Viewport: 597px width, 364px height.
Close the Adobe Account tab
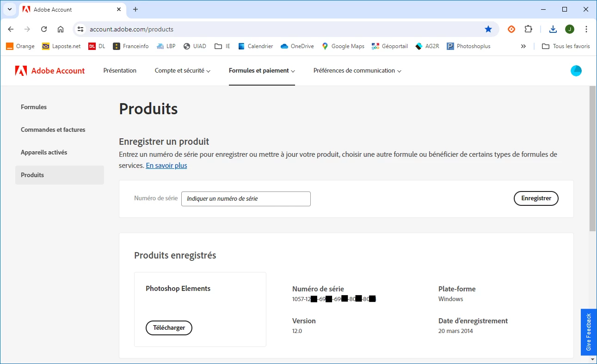click(x=119, y=9)
